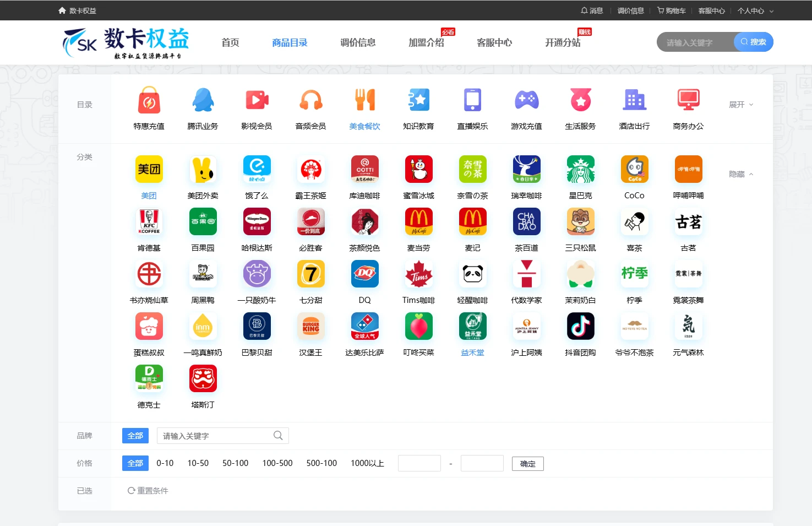Click the blue 搜索 button
Screen dimensions: 812x526
754,42
